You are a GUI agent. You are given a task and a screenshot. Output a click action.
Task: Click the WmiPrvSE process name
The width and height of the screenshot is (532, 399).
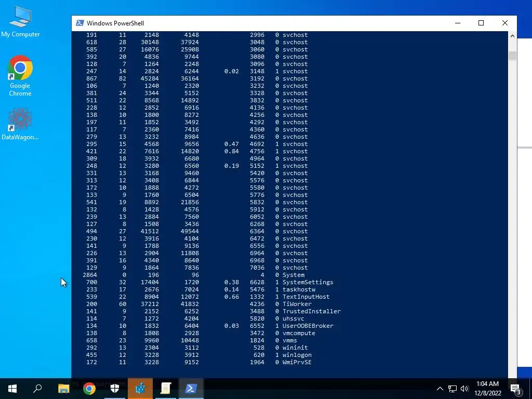point(297,362)
